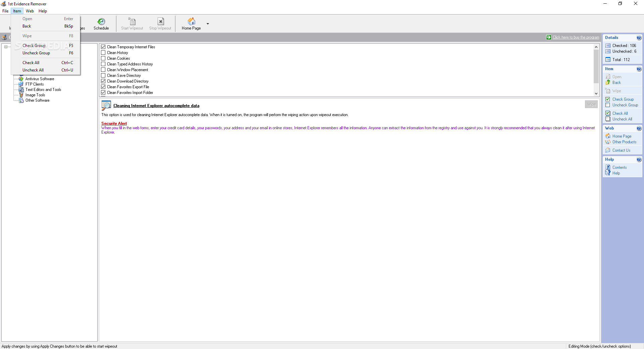Screen dimensions: 644x349
Task: Choose Back in the Item menu
Action: pyautogui.click(x=46, y=26)
